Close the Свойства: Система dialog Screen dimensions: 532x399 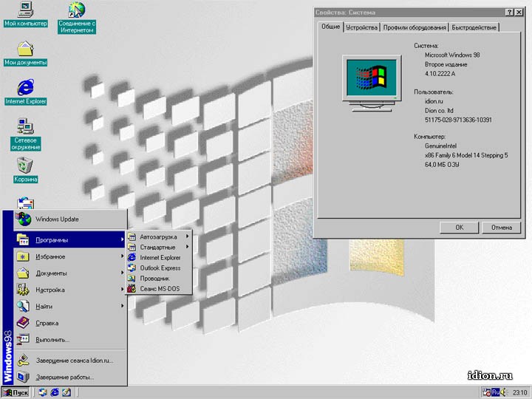[x=519, y=13]
